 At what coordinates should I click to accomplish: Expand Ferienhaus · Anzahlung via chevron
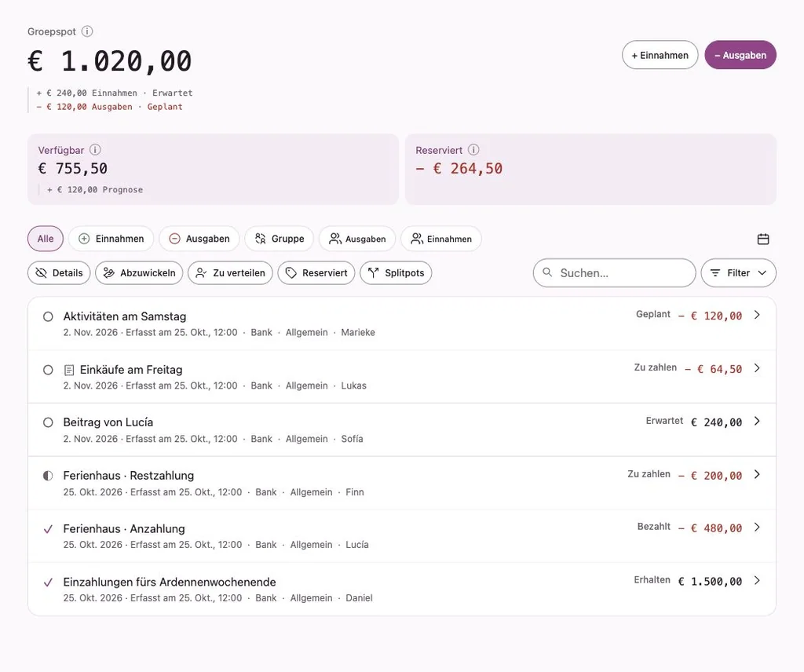757,527
